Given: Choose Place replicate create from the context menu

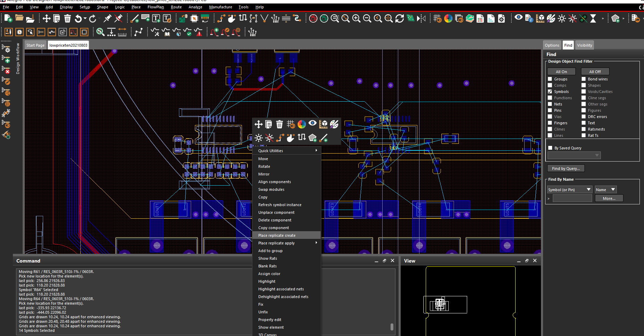Looking at the screenshot, I should (x=277, y=235).
